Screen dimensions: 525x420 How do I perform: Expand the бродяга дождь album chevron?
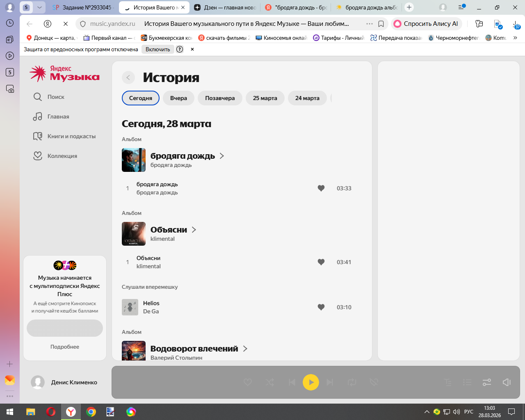[222, 156]
